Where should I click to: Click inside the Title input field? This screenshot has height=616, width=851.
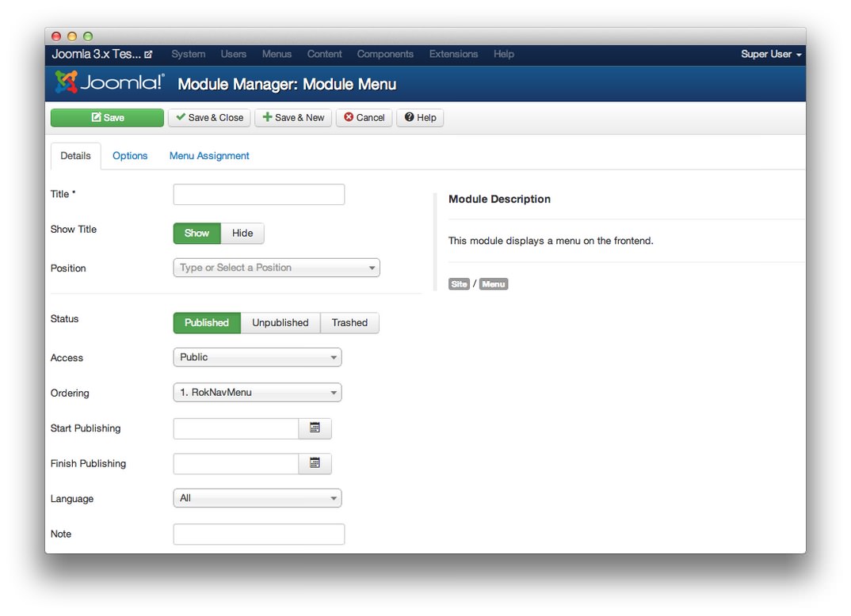[258, 194]
